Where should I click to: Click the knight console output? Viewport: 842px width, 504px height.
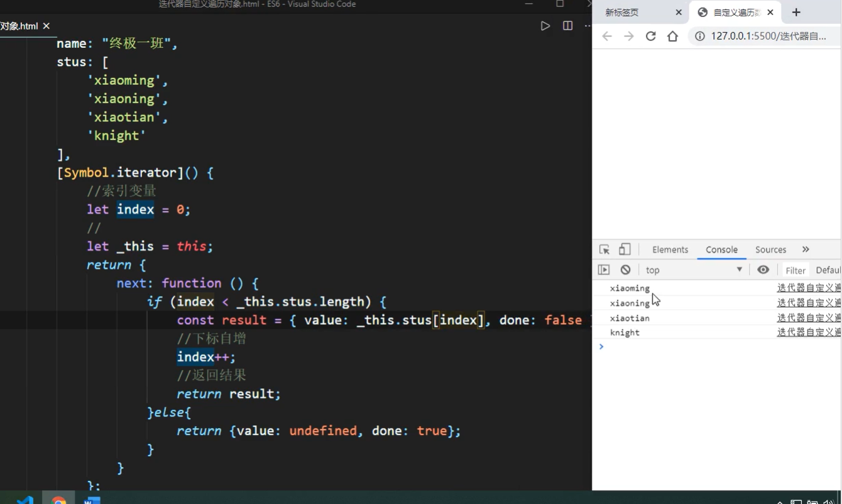(x=625, y=332)
